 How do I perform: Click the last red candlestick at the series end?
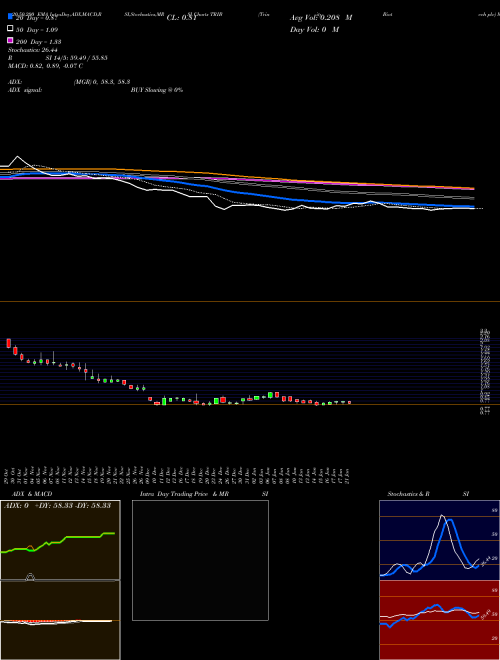[349, 402]
